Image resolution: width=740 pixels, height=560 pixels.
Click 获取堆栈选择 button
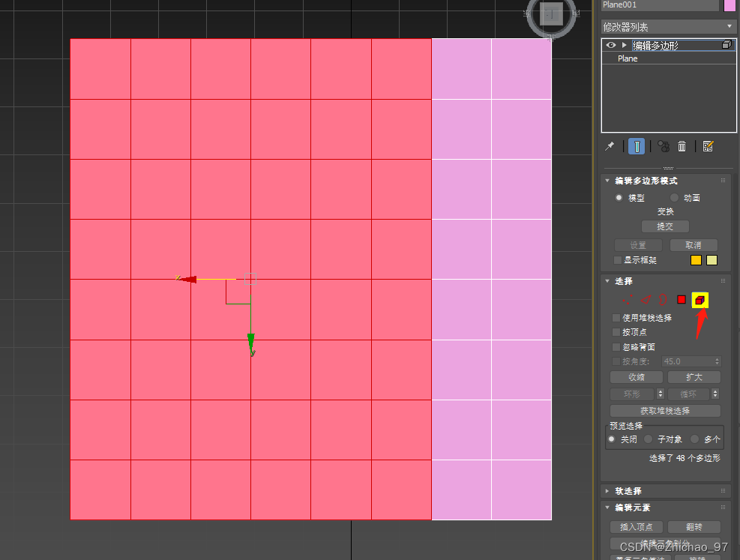(665, 411)
